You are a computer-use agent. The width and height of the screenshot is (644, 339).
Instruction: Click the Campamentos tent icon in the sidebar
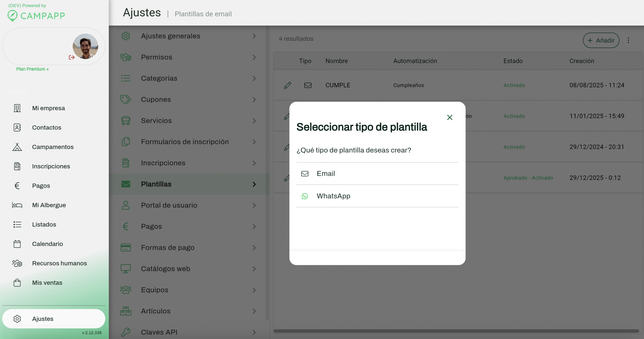(x=17, y=147)
